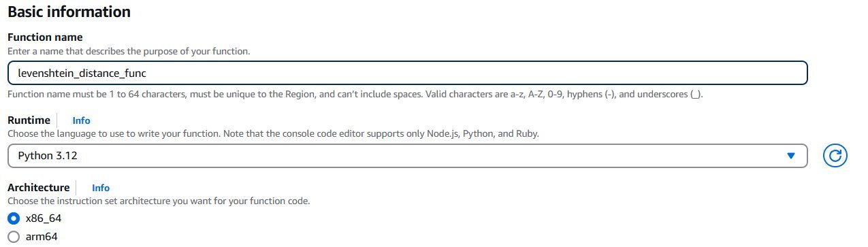Image resolution: width=868 pixels, height=247 pixels.
Task: Click the levenshtein_distance_func text in the field
Action: tap(82, 73)
